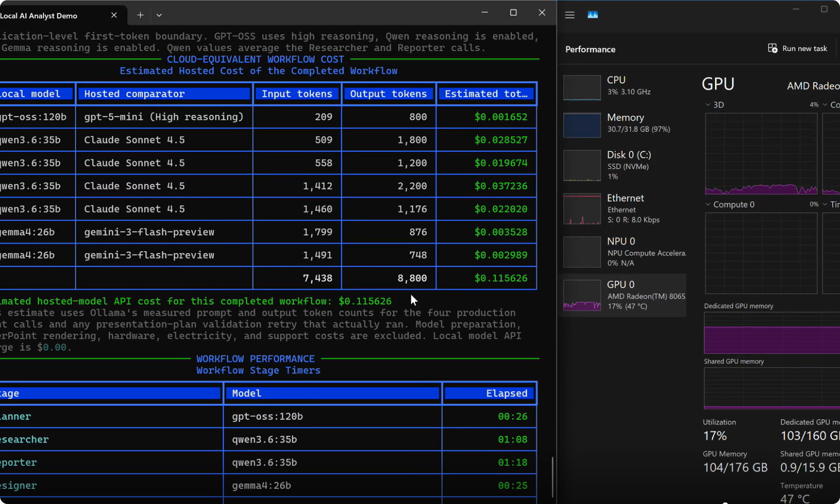Click gpt-oss:120b in stage timers table
This screenshot has height=504, width=840.
click(267, 417)
